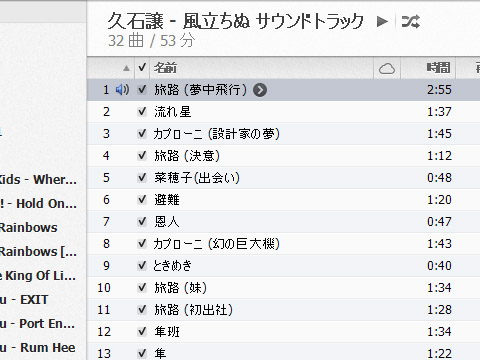Select the track 隼班
Screen dimensions: 480x360
(x=167, y=332)
